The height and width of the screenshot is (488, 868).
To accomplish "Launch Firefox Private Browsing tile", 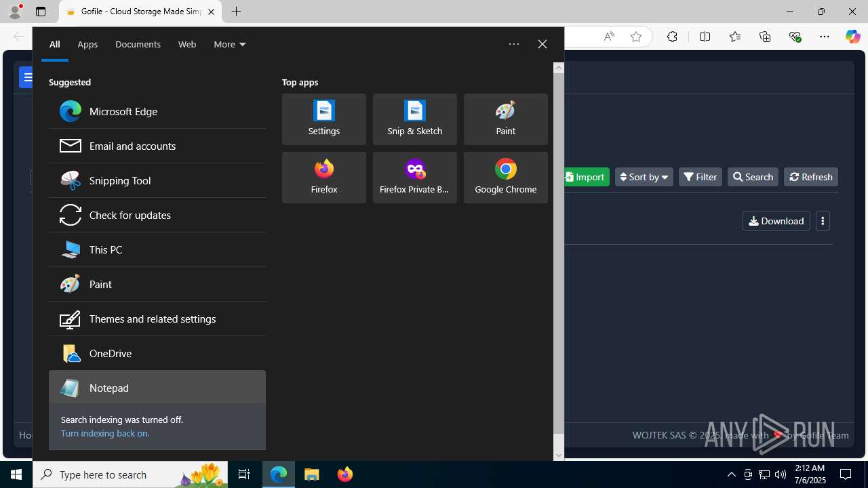I will 415,178.
